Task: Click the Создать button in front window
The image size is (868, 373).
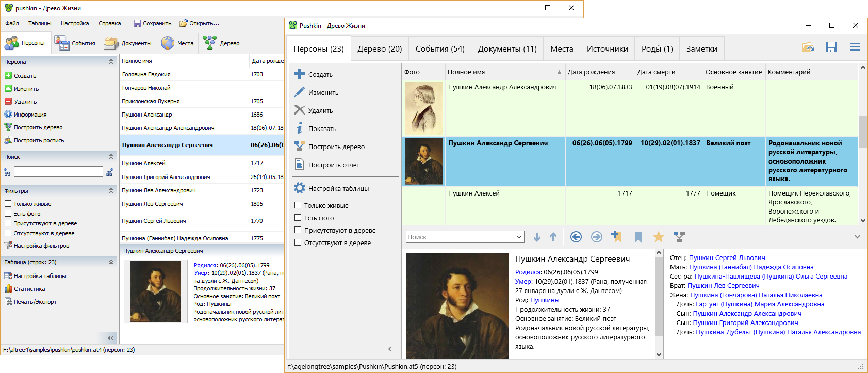Action: coord(320,74)
